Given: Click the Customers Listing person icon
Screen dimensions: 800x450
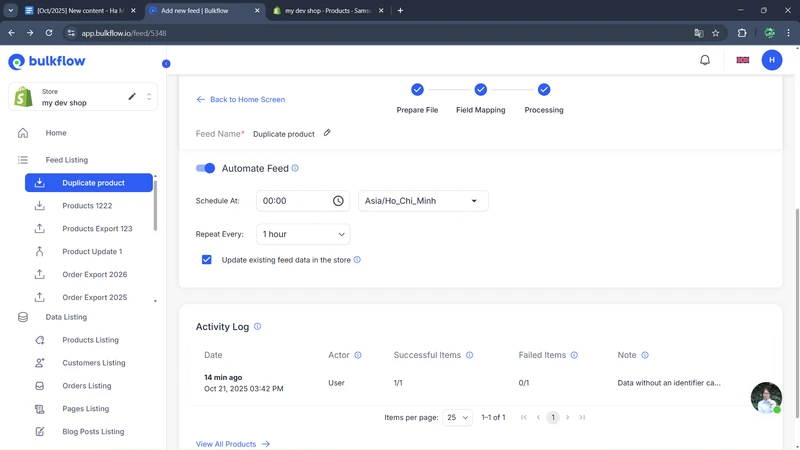Looking at the screenshot, I should coord(40,363).
